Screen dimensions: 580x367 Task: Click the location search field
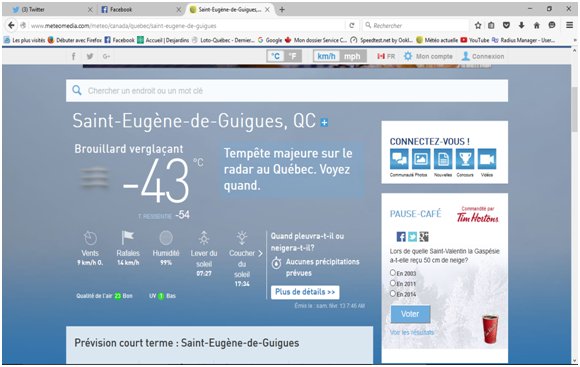[287, 91]
